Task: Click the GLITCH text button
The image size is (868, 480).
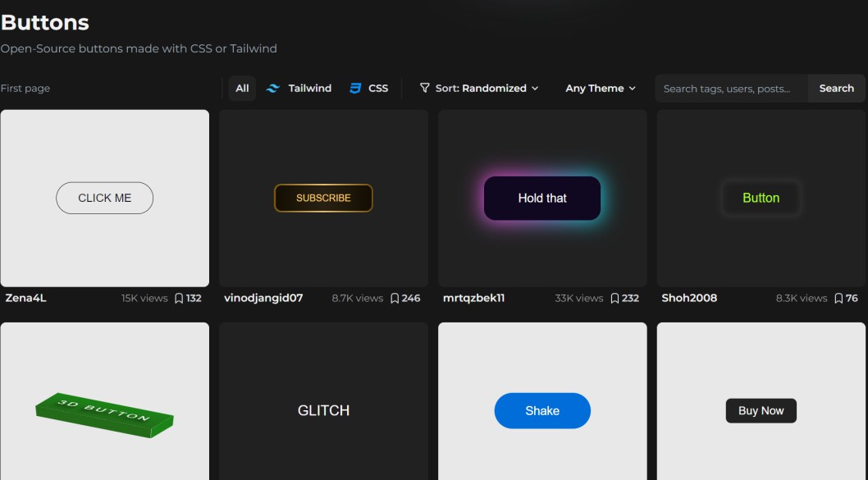Action: [324, 411]
